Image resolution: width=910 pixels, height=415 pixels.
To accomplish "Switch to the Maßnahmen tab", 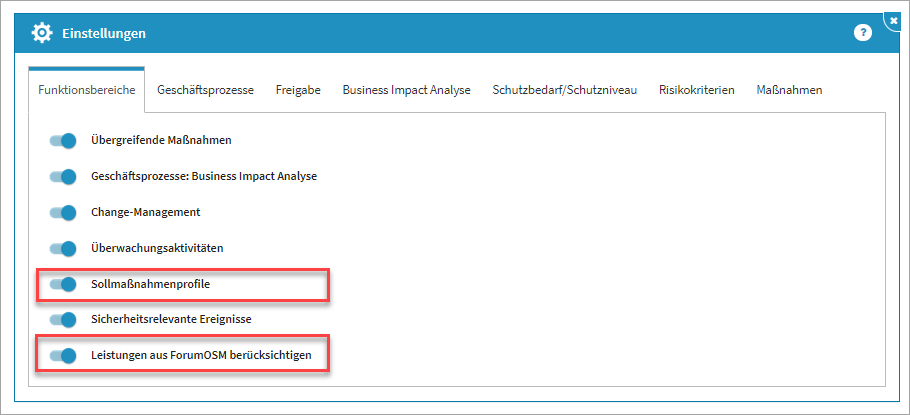I will click(789, 90).
